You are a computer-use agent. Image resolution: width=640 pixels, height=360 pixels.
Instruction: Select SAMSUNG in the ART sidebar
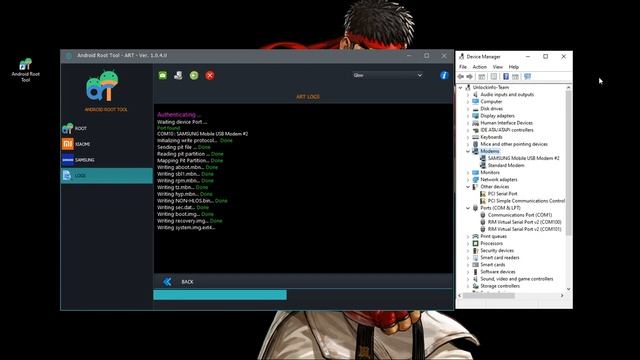tap(107, 160)
